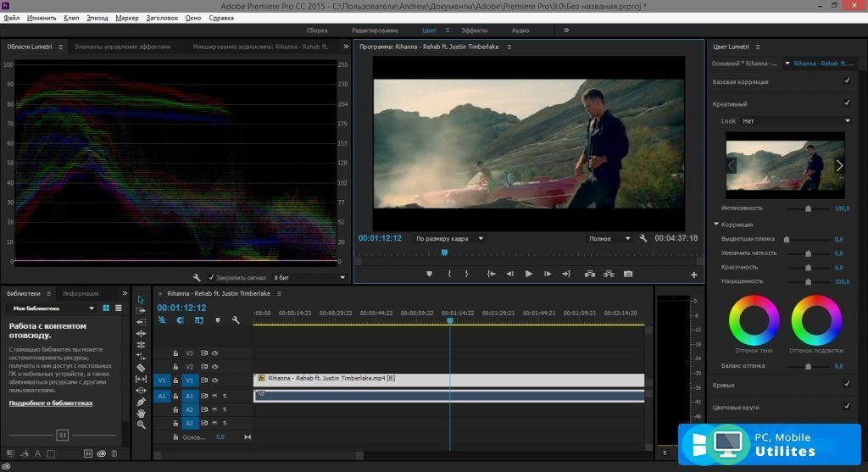Toggle the Закрепить сигнал checkbox
868x472 pixels.
(x=211, y=277)
